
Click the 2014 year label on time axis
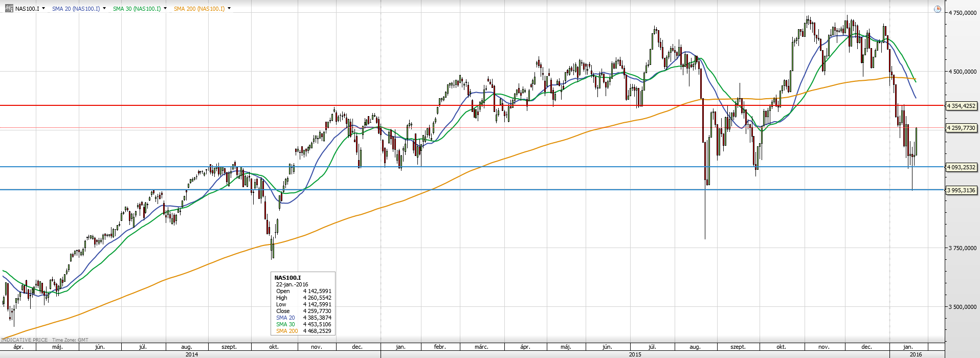[191, 354]
